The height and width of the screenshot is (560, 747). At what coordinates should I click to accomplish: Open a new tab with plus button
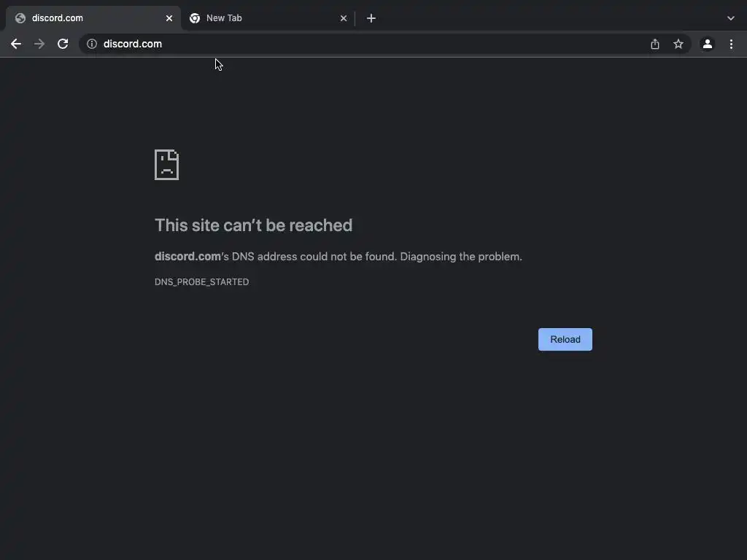pyautogui.click(x=371, y=18)
